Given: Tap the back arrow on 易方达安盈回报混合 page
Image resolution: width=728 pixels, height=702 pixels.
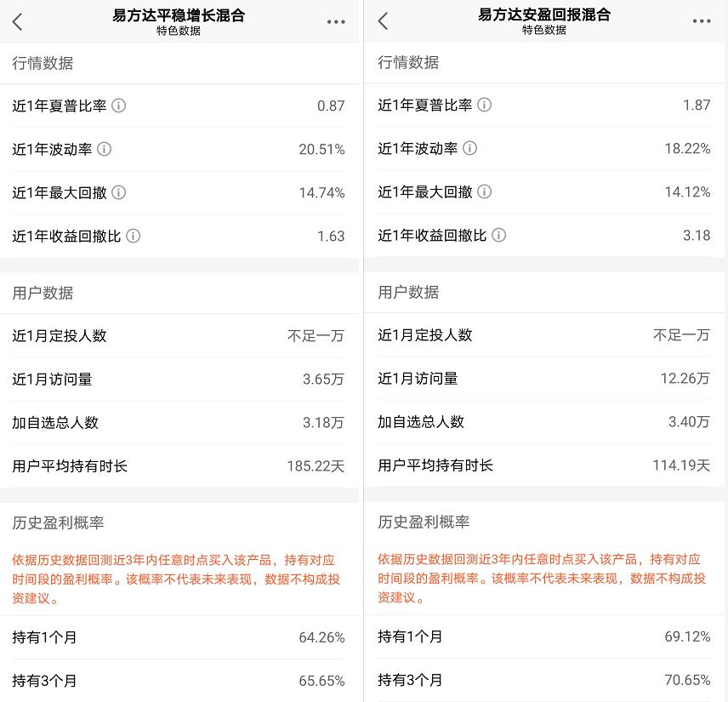Looking at the screenshot, I should (383, 21).
